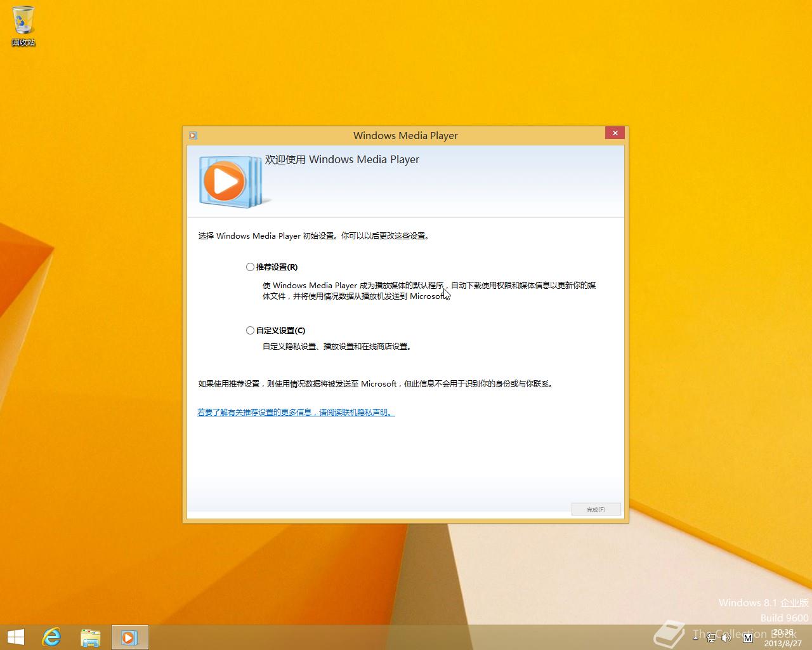Click the sentence beginning 如果使用推荐设置
812x650 pixels.
pos(376,384)
